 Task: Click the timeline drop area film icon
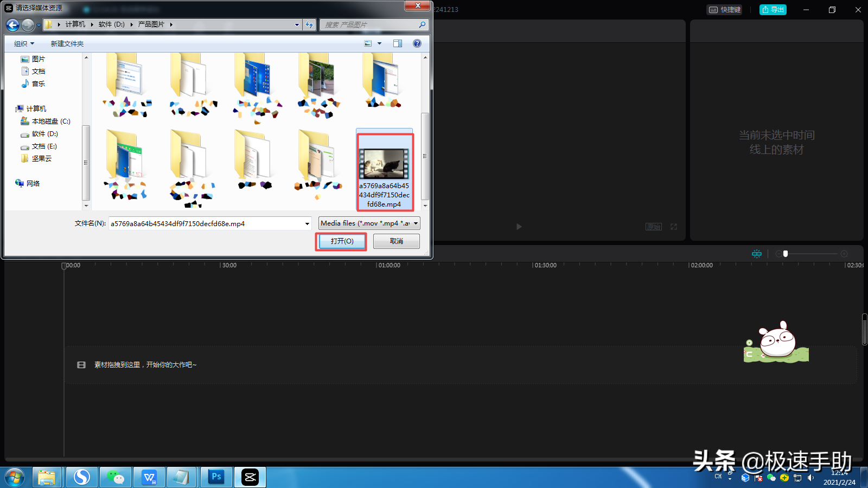pyautogui.click(x=81, y=365)
